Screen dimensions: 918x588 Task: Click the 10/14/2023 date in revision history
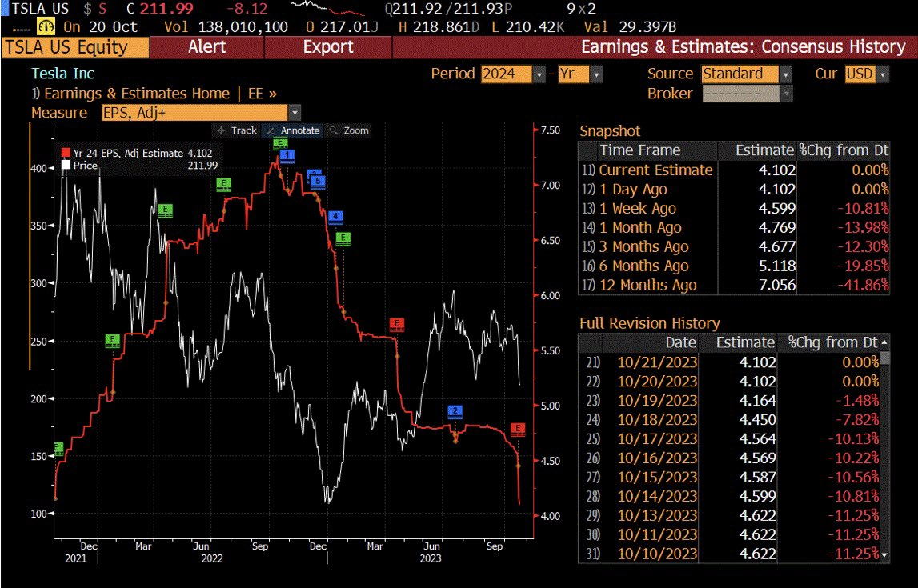coord(657,497)
